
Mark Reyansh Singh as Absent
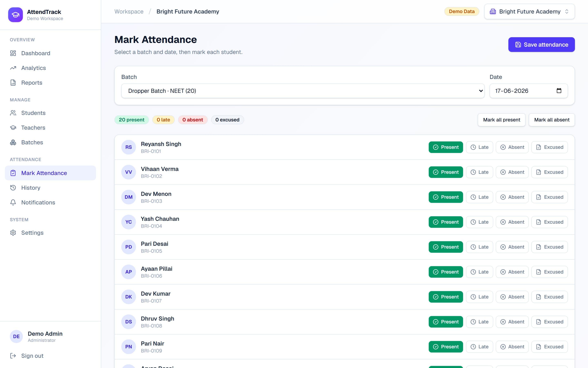(512, 147)
